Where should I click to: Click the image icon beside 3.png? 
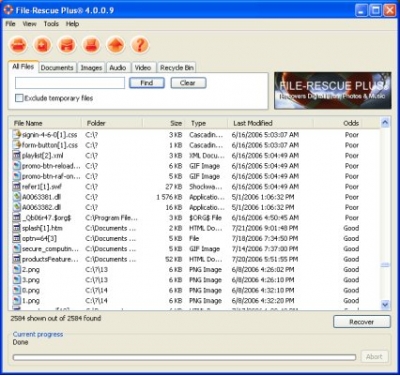17,280
